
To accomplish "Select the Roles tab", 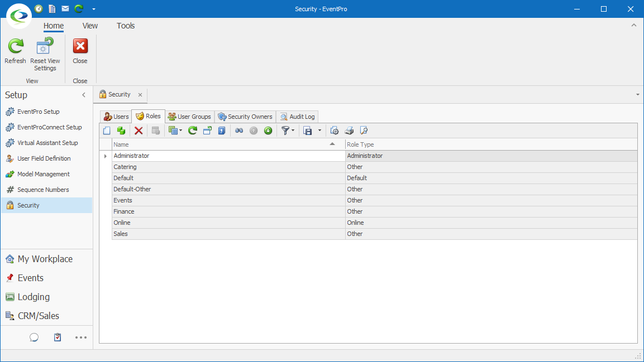I will coord(148,116).
